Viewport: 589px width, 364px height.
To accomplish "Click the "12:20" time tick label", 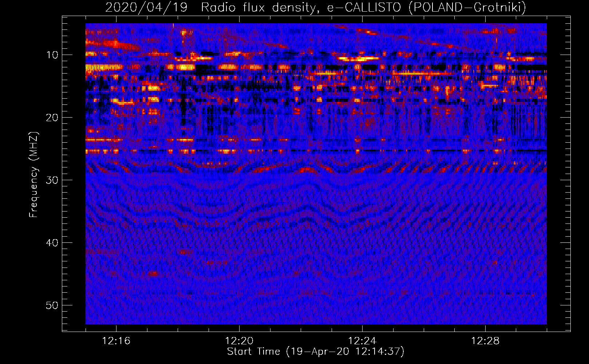I will pos(239,341).
